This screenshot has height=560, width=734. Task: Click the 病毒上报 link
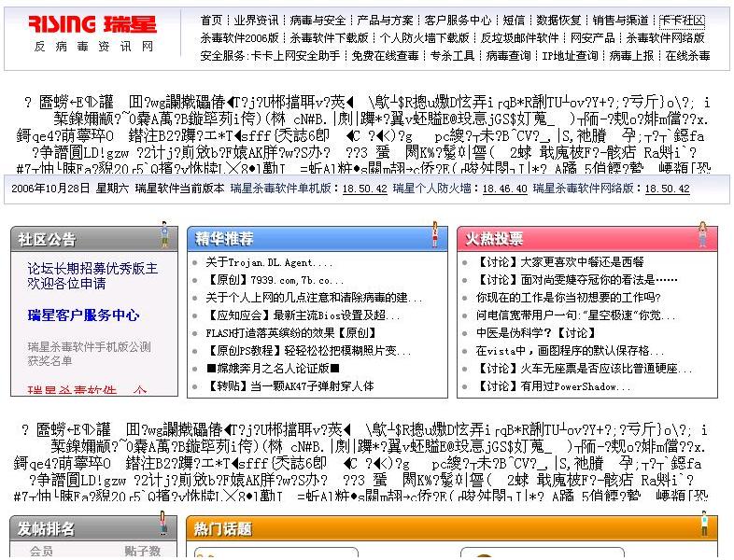click(x=631, y=56)
